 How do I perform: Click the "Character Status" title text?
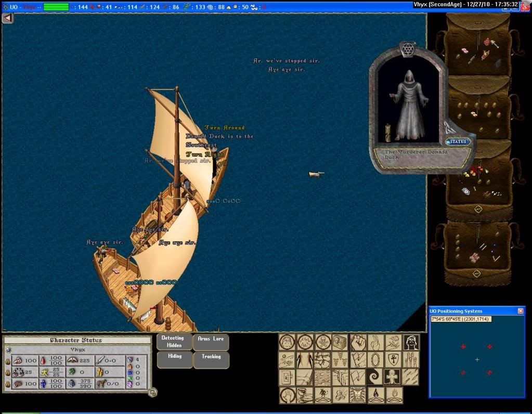tap(76, 340)
